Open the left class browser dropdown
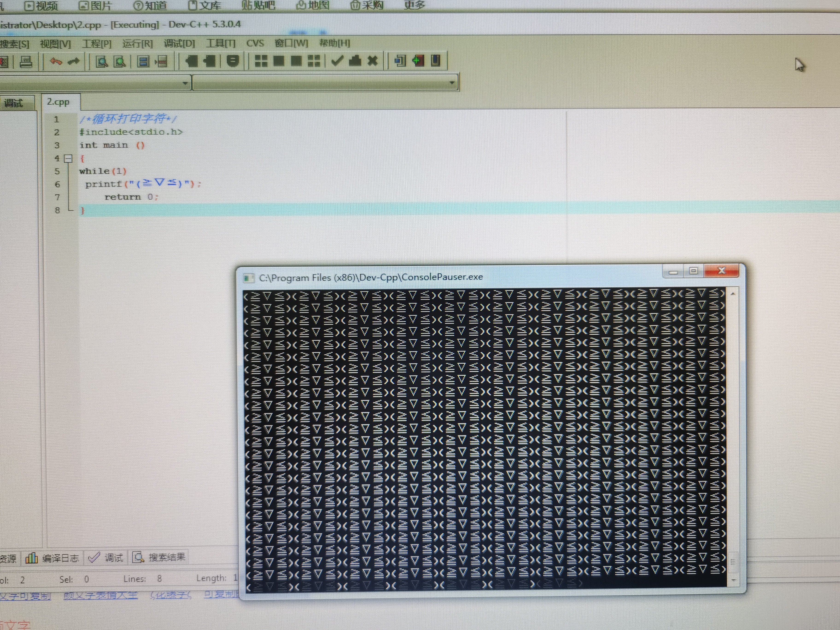840x630 pixels. [185, 83]
